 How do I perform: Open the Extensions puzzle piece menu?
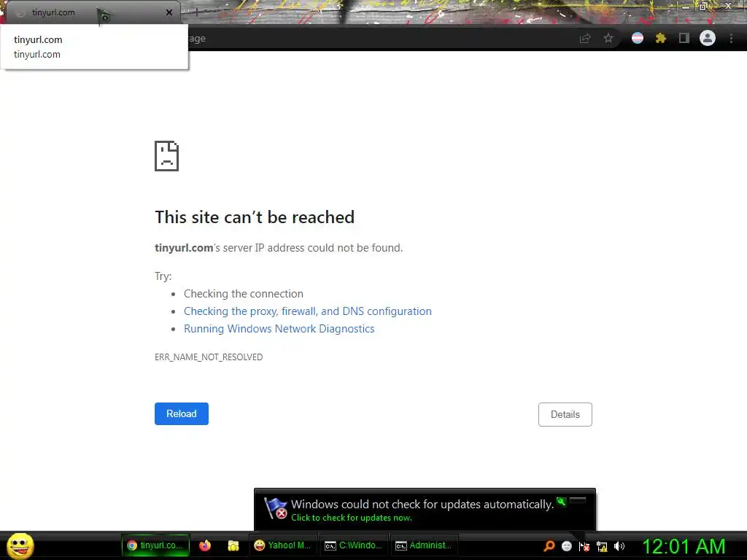pos(661,38)
